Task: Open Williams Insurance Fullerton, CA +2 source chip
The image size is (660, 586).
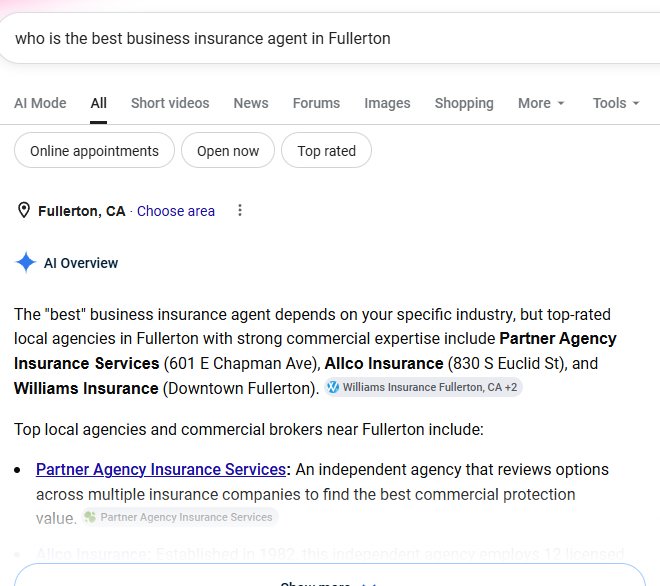Action: tap(423, 387)
